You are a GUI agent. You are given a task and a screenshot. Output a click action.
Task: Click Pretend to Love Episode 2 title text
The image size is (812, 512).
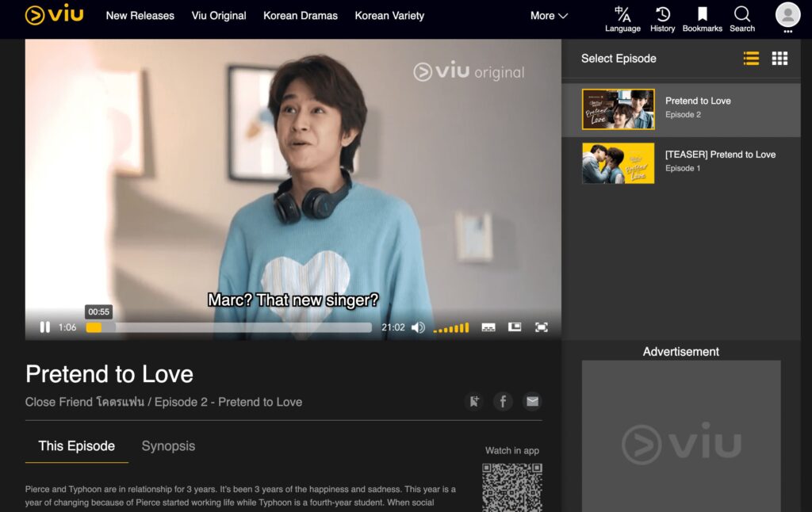[698, 101]
